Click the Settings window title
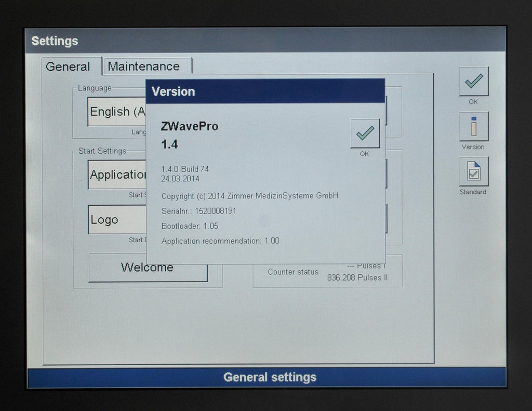This screenshot has width=532, height=411. click(x=55, y=41)
